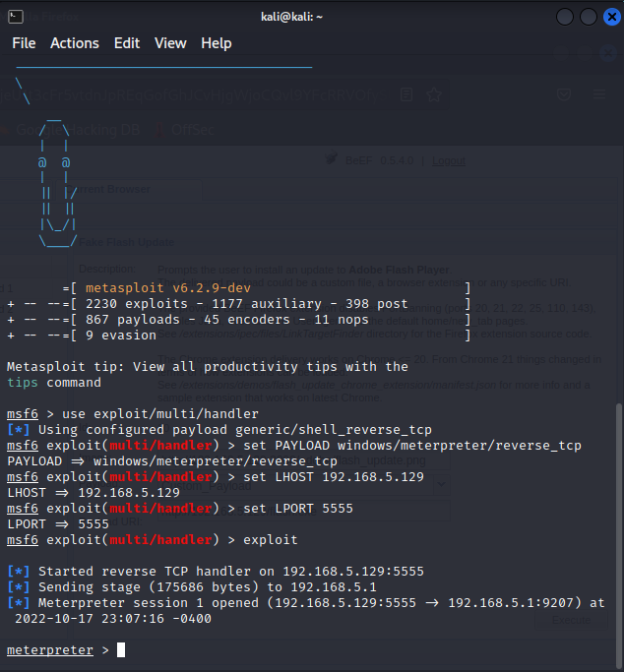This screenshot has height=672, width=624.
Task: Click the green 'tips' command word
Action: point(23,383)
